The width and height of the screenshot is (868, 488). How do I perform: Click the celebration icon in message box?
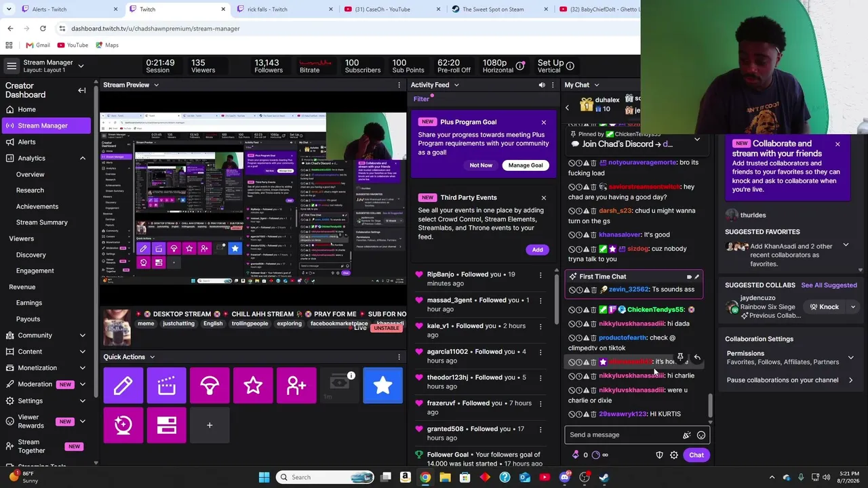[687, 435]
